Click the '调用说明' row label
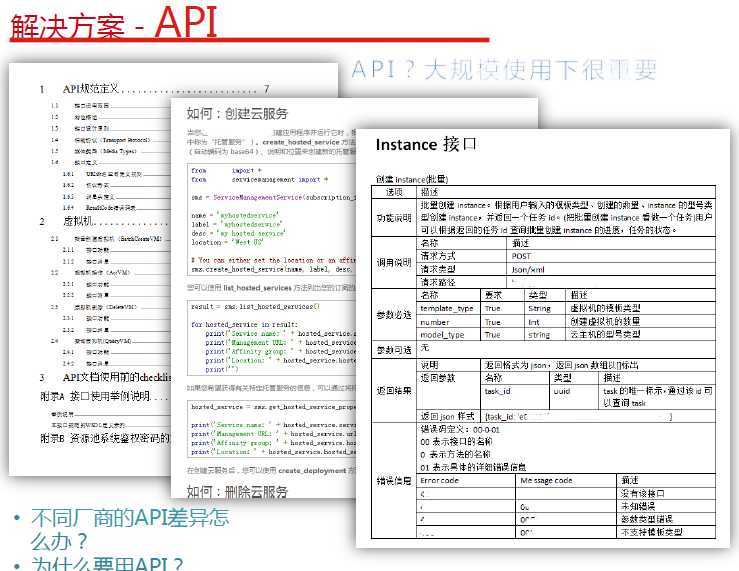This screenshot has height=571, width=739. [394, 262]
